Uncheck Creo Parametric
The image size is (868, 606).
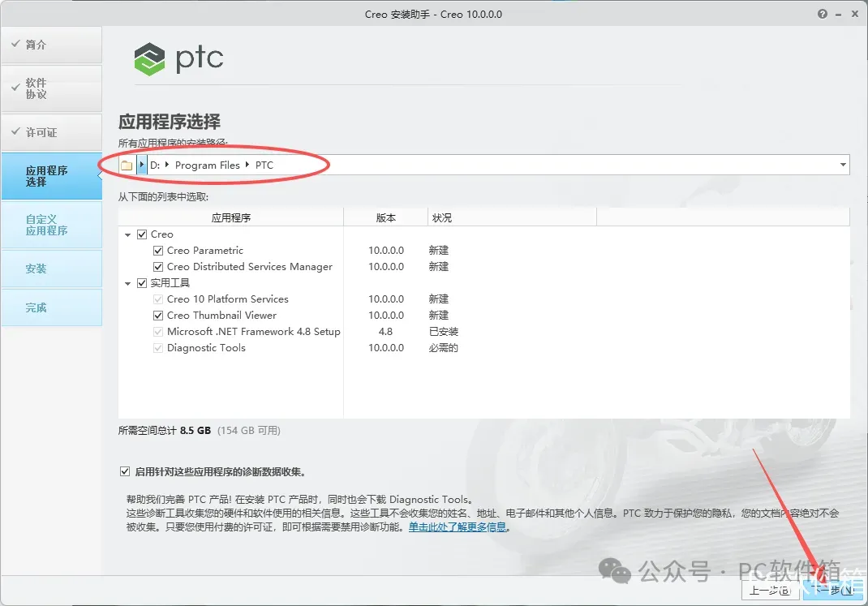click(157, 250)
